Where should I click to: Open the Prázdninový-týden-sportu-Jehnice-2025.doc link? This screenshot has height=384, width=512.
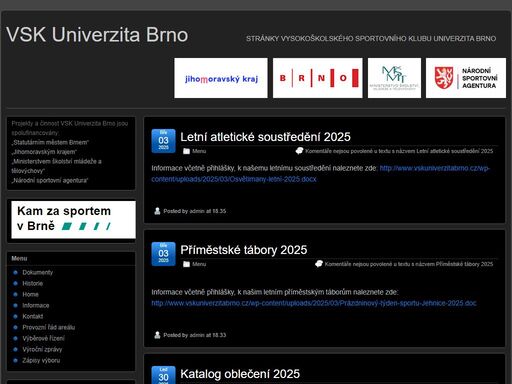(x=314, y=303)
